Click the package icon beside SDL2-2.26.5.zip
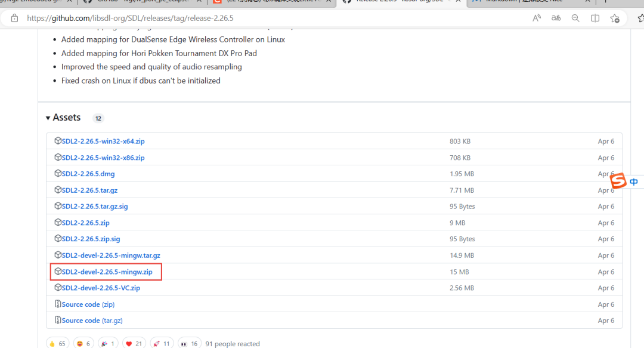Screen dimensions: 644x348 [58, 222]
